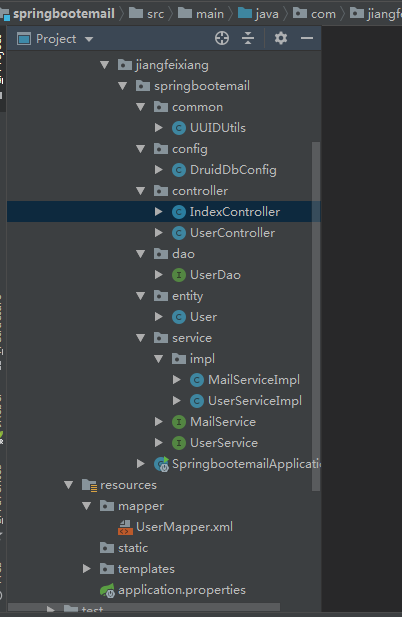
Task: Expand the IndexController node arrow
Action: [159, 212]
